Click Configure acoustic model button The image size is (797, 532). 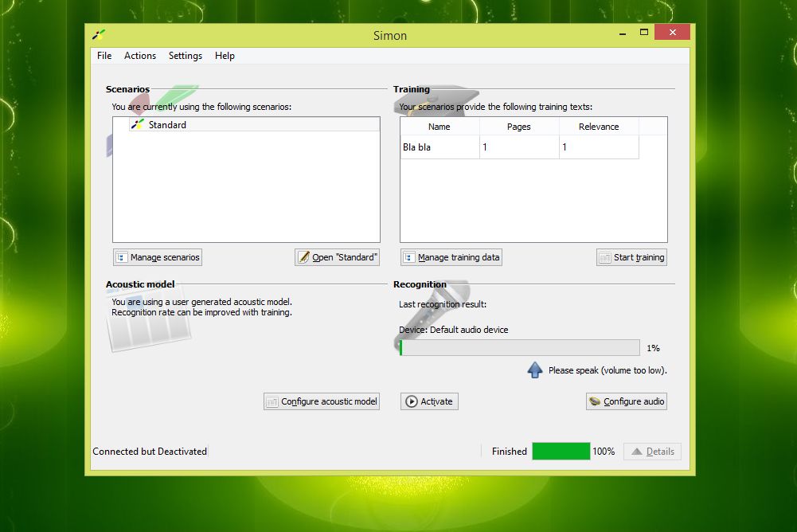click(x=322, y=401)
